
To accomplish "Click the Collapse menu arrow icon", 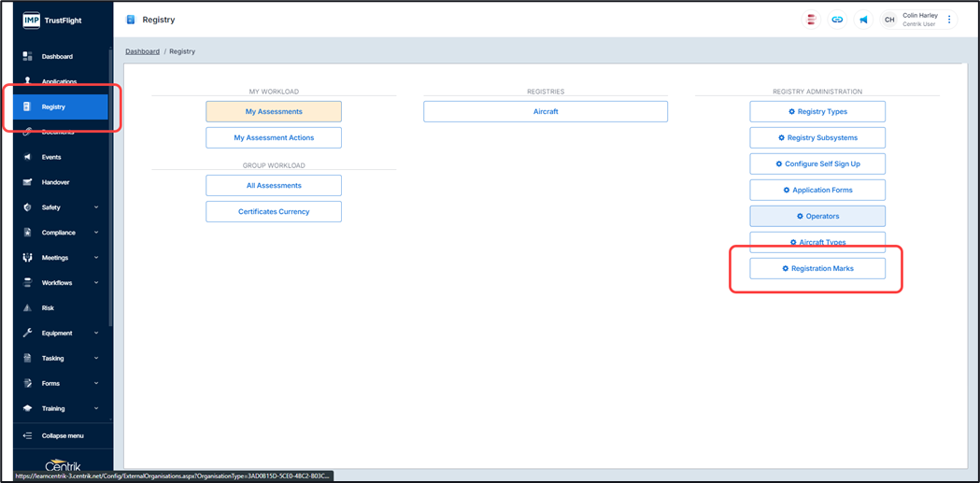I will 27,435.
